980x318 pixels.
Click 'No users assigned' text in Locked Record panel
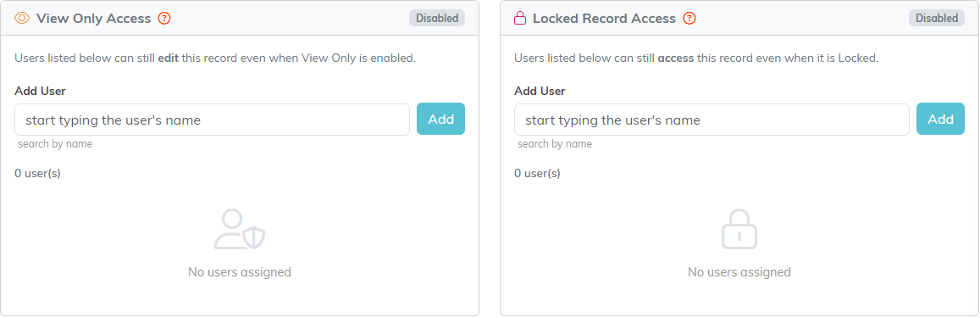click(739, 272)
